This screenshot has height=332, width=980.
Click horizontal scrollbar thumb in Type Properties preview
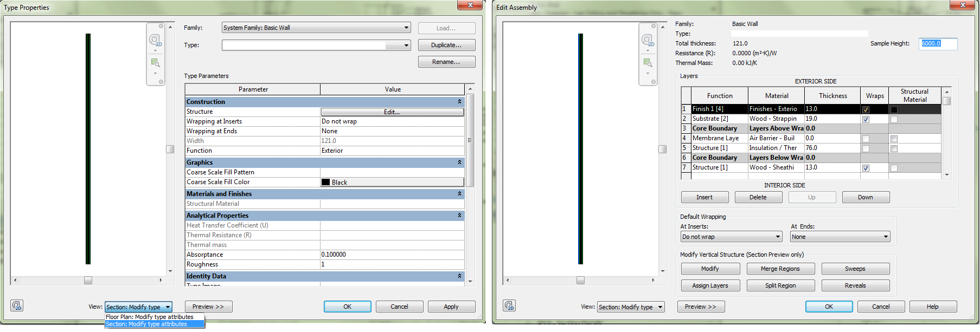pyautogui.click(x=88, y=280)
